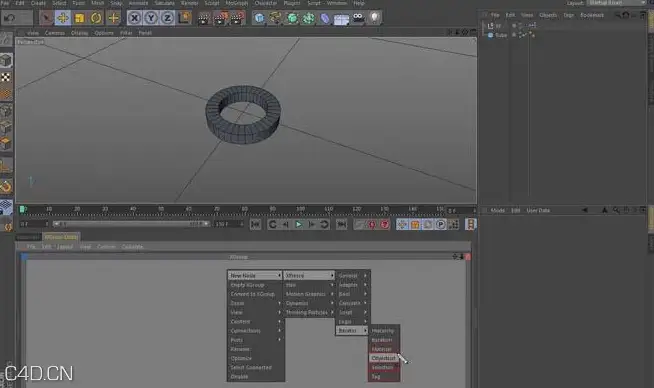Open the floor environment objects icon

pos(341,18)
